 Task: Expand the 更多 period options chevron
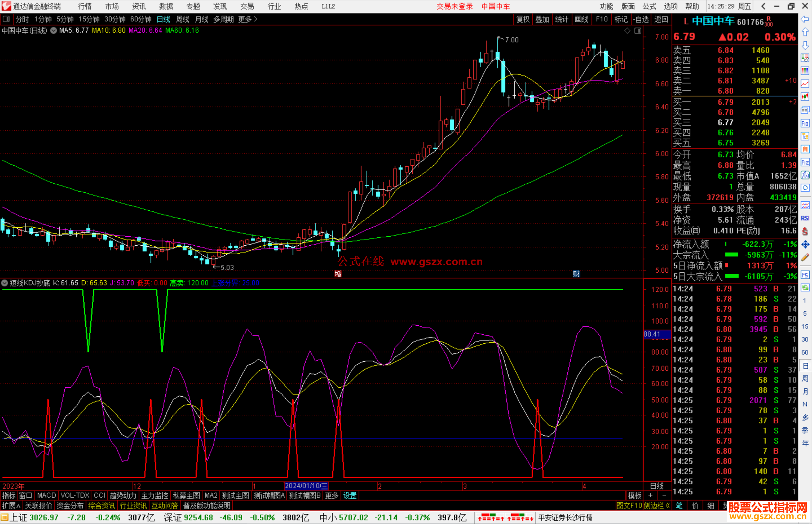256,19
